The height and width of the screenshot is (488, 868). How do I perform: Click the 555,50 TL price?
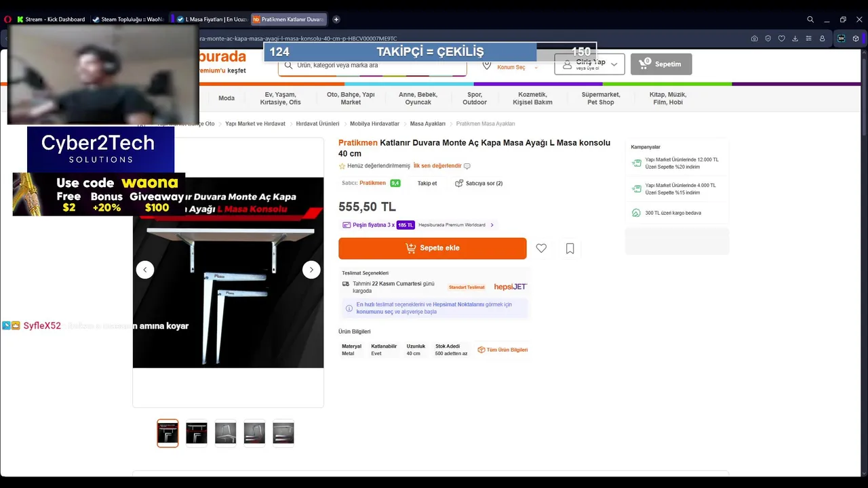pyautogui.click(x=367, y=207)
